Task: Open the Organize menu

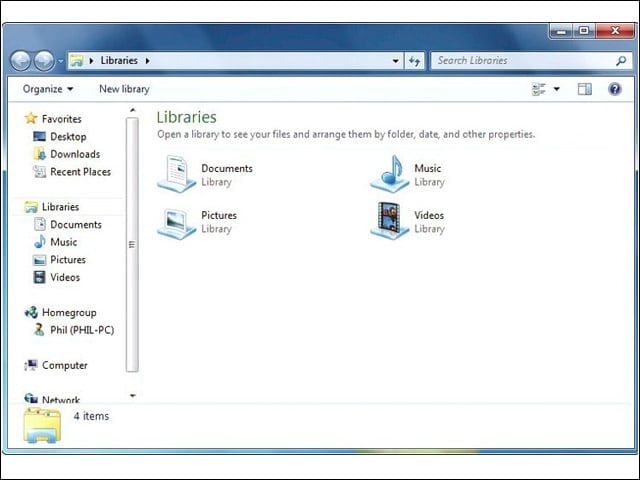Action: (x=48, y=89)
